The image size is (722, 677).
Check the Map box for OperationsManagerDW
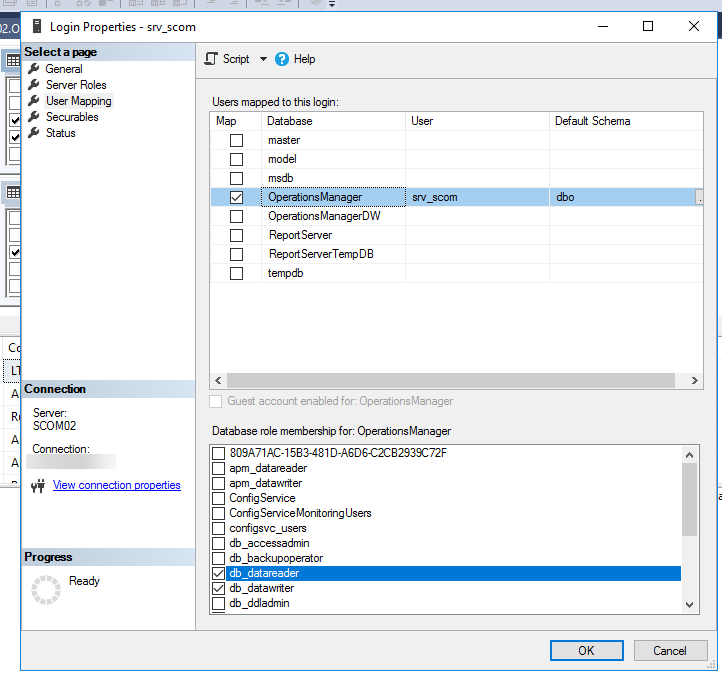point(236,216)
